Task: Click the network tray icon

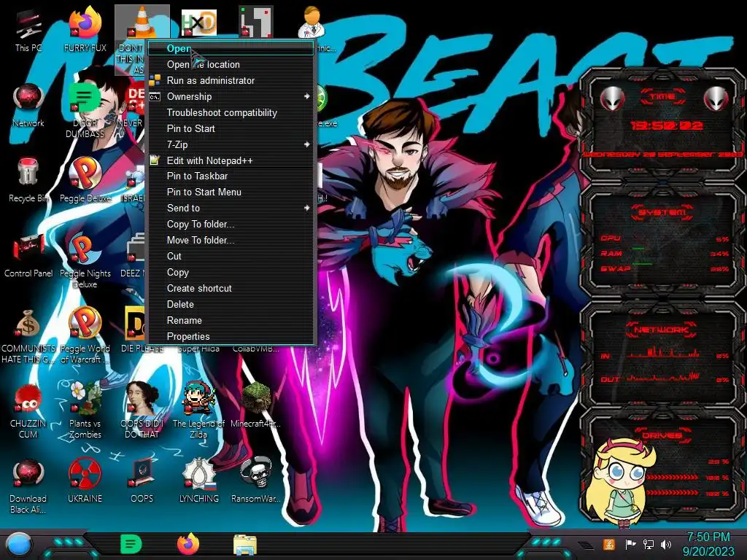Action: [x=649, y=544]
